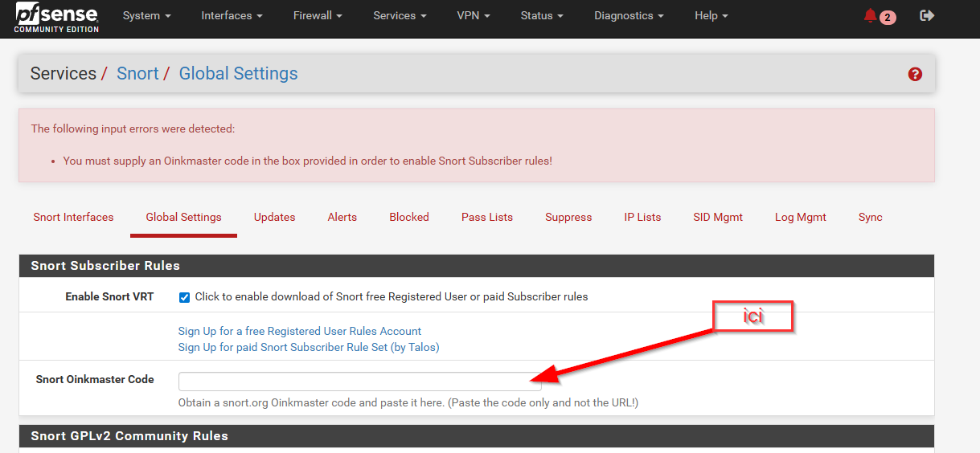Select the SID Mgmt tab
This screenshot has height=453, width=980.
click(x=717, y=217)
